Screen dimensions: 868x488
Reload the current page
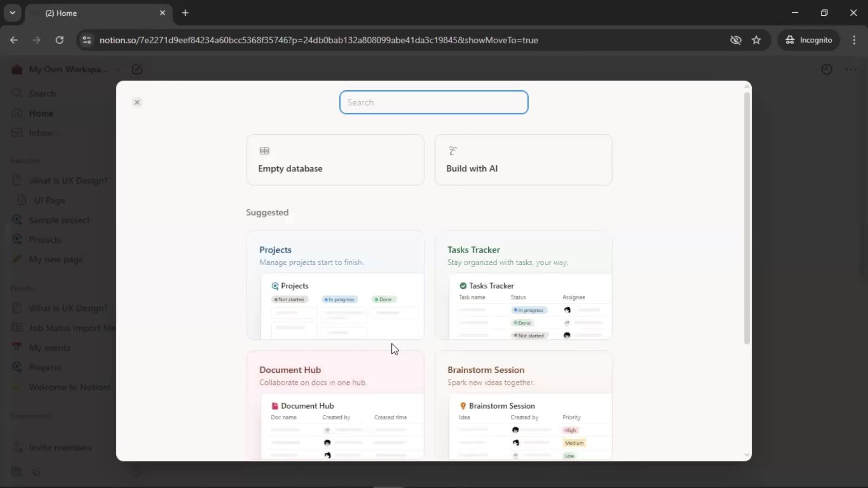(59, 40)
